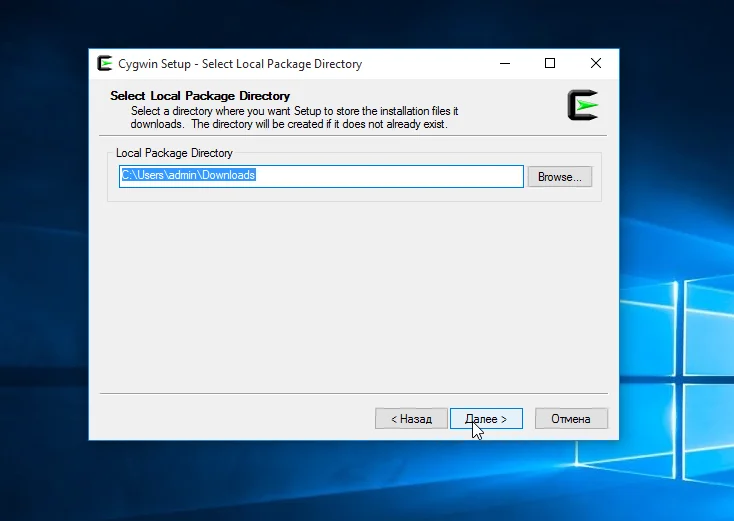Cancel setup with the Отмена button
734x521 pixels.
[571, 418]
